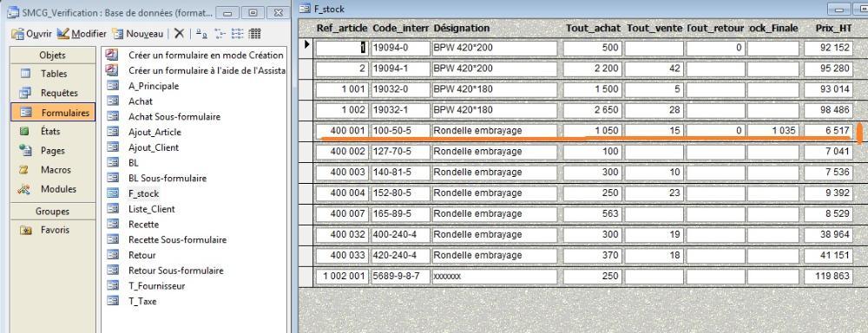
Task: Click Ref_article field showing 1
Action: 341,48
